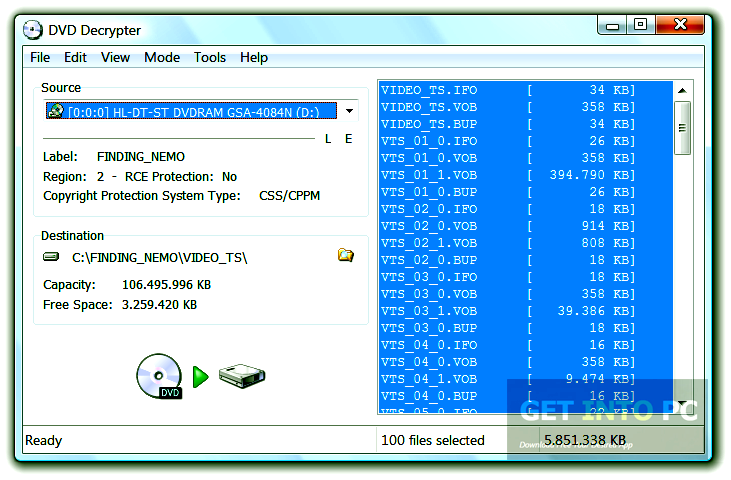
Task: Click the file list scroll up arrow
Action: pyautogui.click(x=682, y=90)
